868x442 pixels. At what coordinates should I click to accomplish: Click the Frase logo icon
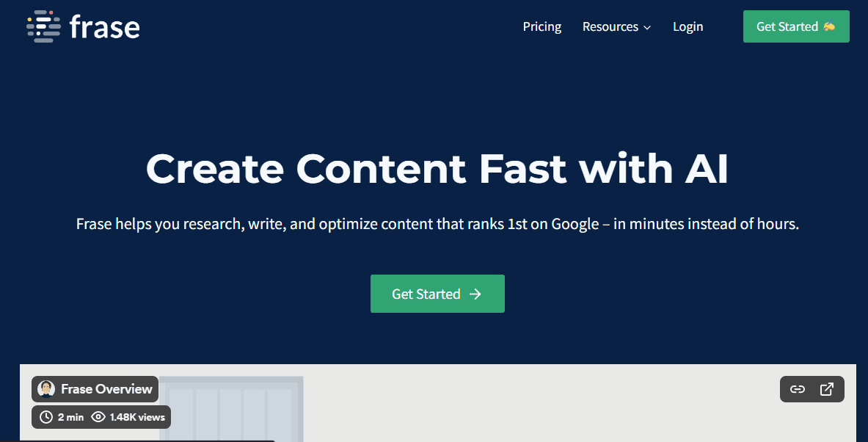point(44,26)
